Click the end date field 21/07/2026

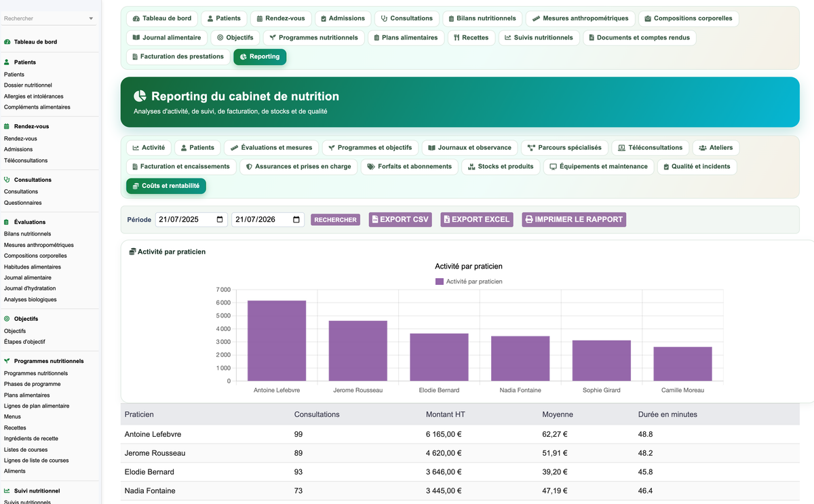[x=268, y=220]
